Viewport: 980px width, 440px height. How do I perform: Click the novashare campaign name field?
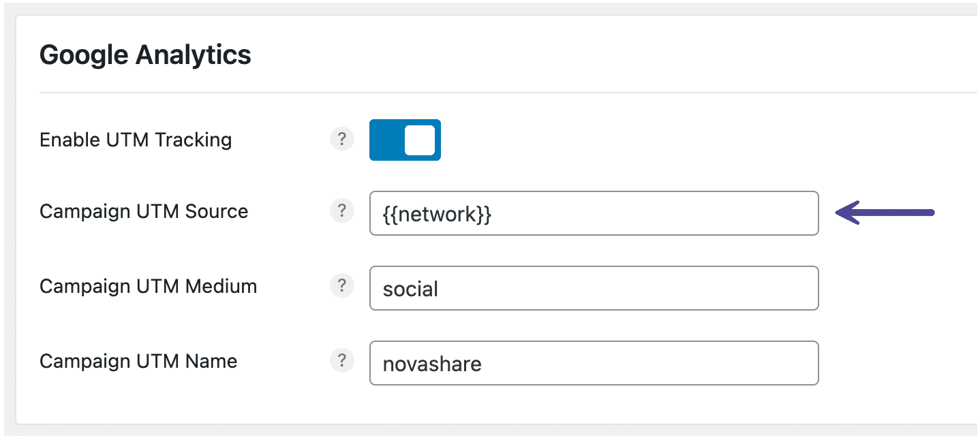[x=593, y=363]
